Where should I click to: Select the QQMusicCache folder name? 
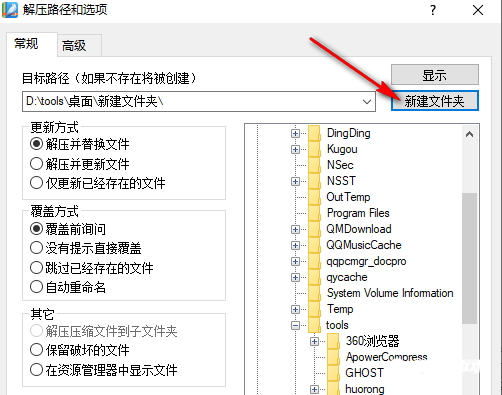(x=364, y=245)
